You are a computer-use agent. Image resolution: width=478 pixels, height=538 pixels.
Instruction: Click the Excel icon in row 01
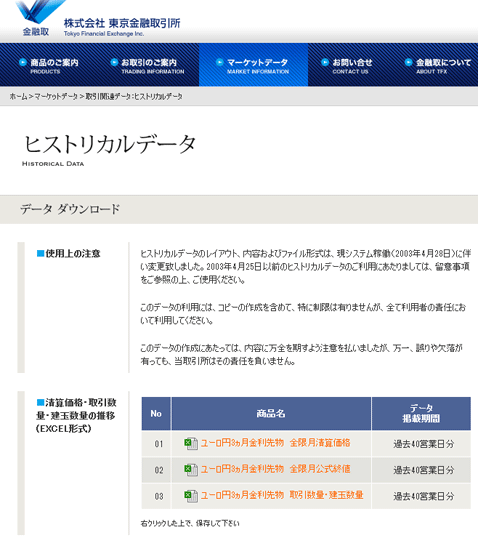click(x=191, y=443)
